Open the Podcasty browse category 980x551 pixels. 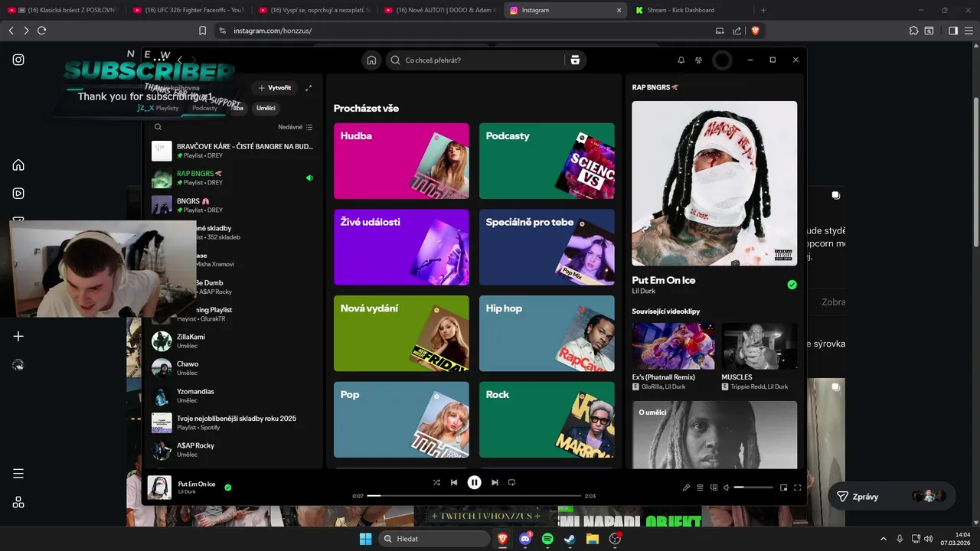pyautogui.click(x=547, y=161)
